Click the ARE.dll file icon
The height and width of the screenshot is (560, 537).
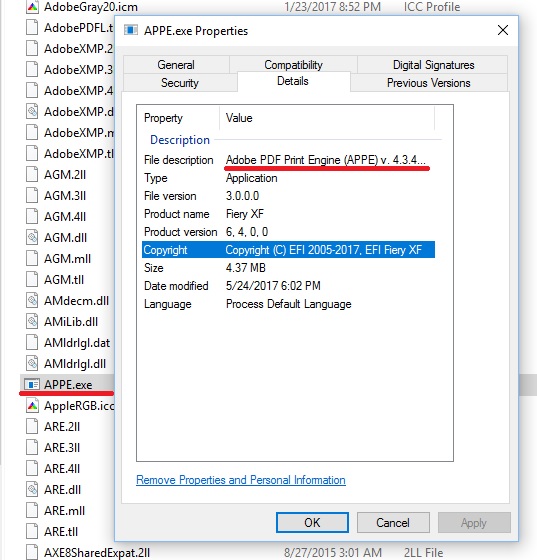pos(32,490)
